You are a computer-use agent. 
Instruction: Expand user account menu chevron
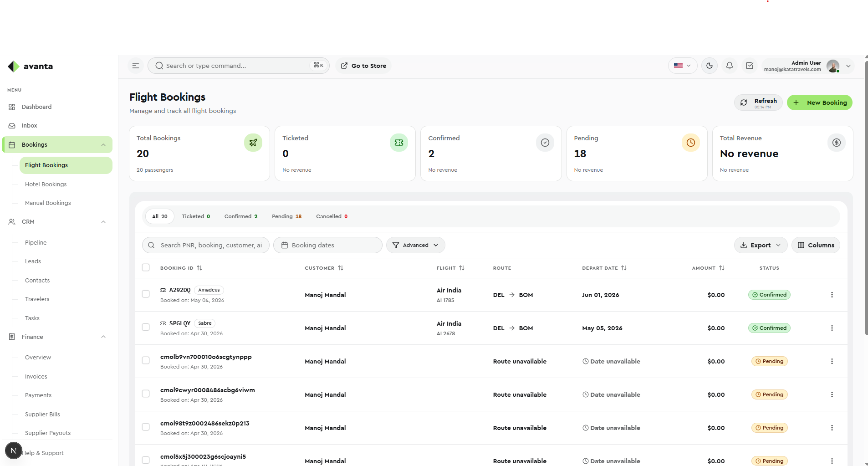[848, 66]
